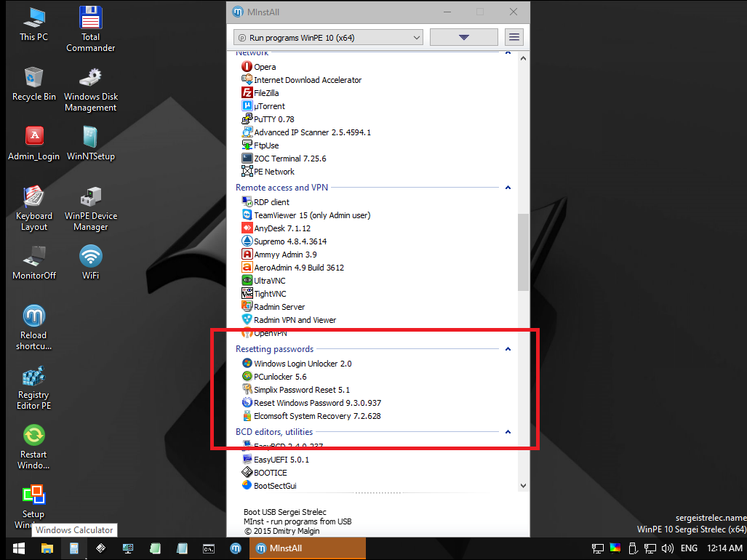This screenshot has height=560, width=747.
Task: Open the display color tray icon
Action: 615,548
